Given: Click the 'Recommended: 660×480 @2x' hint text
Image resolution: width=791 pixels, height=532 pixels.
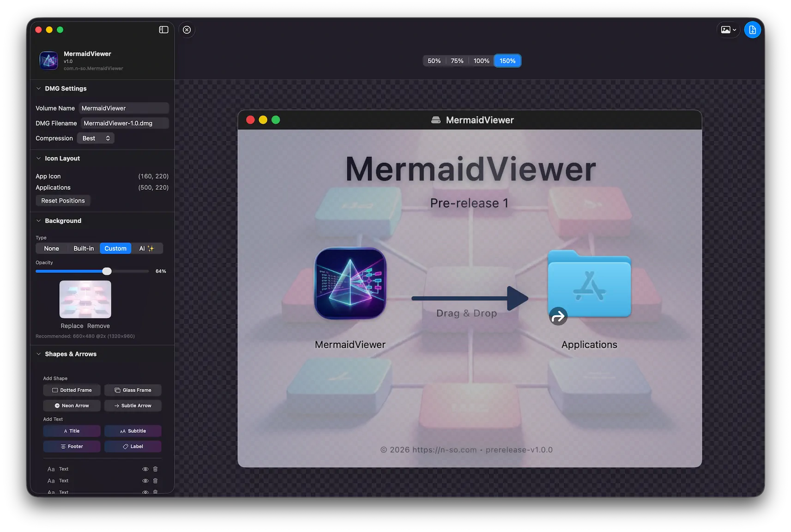Looking at the screenshot, I should [85, 336].
